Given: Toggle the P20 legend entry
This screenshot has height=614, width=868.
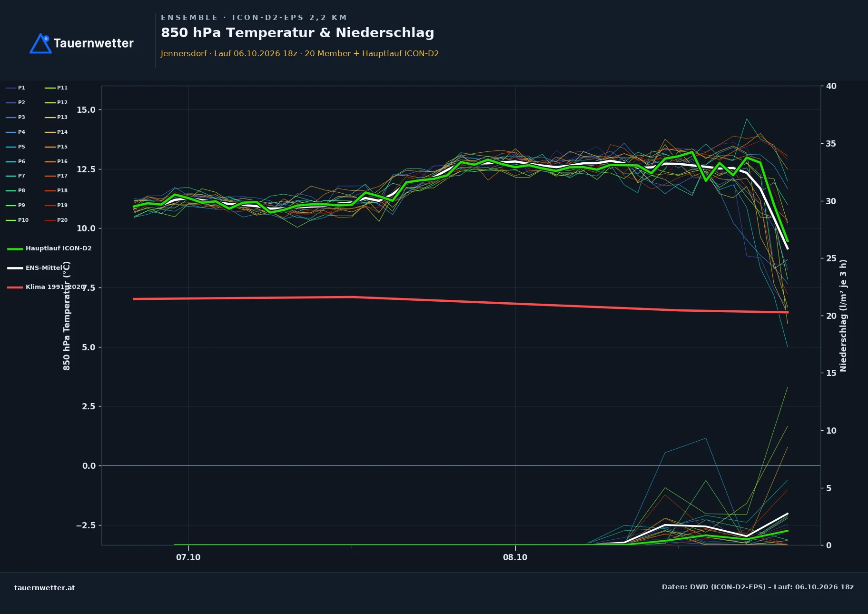Looking at the screenshot, I should (56, 220).
